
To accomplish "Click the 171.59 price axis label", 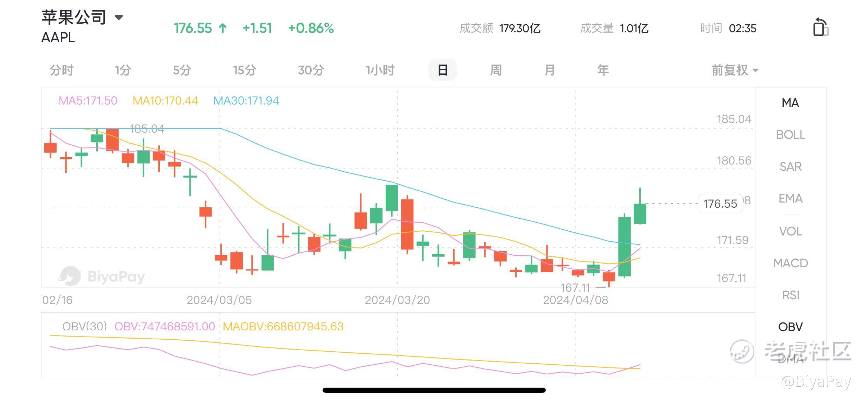I will tap(733, 240).
